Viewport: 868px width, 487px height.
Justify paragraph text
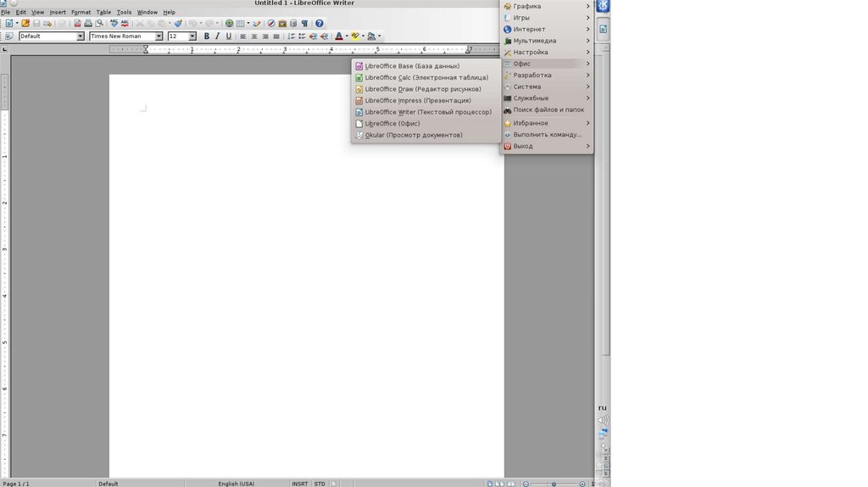pyautogui.click(x=276, y=36)
